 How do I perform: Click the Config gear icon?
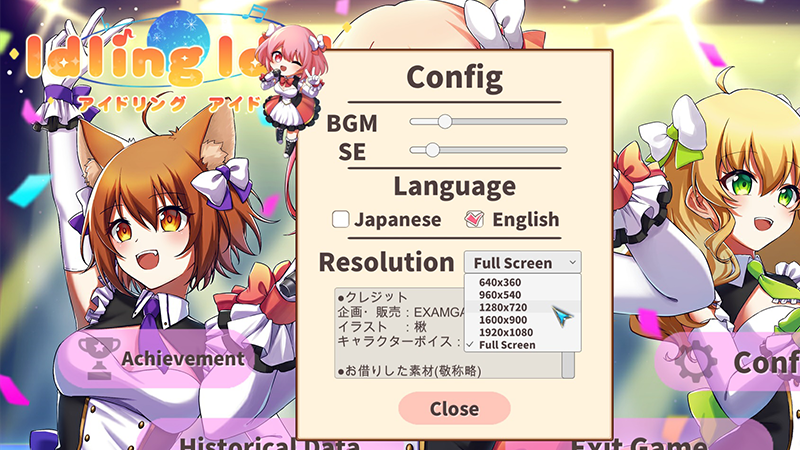pos(695,360)
